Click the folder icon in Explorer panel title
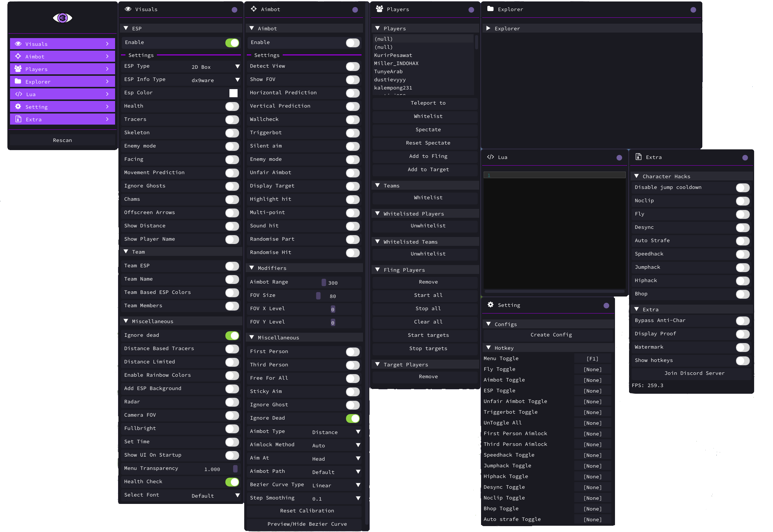Screen dimensions: 773x532 [490, 9]
